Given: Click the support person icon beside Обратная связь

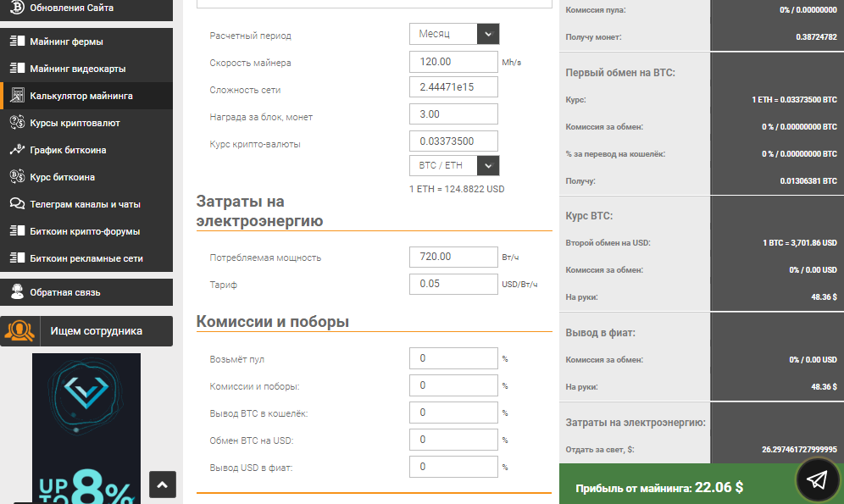Looking at the screenshot, I should (x=17, y=291).
